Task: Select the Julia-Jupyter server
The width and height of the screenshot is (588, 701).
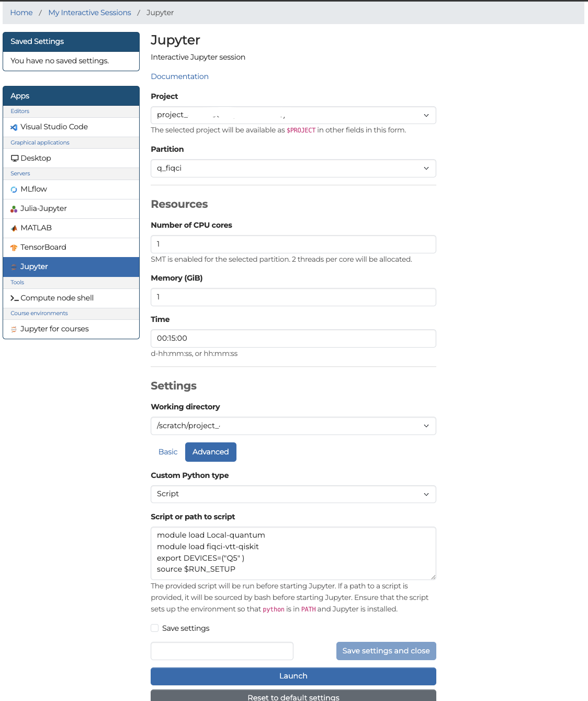Action: pos(43,208)
